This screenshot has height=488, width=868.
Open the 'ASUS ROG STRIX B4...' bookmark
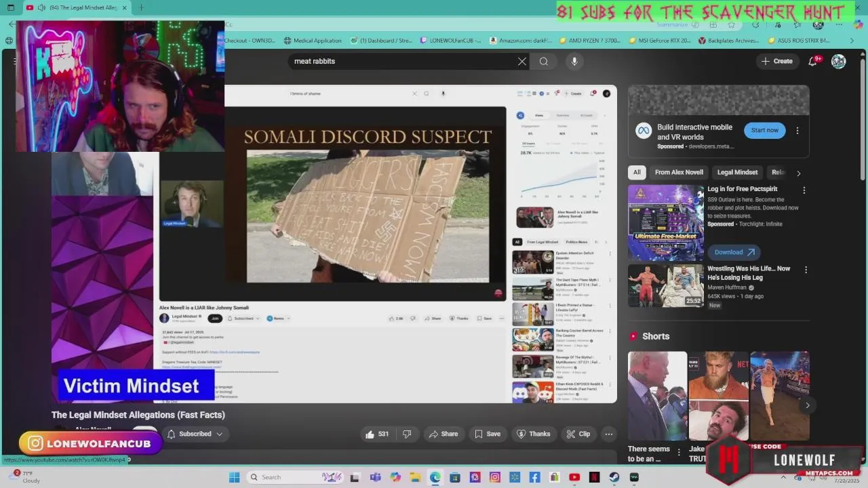(x=800, y=41)
